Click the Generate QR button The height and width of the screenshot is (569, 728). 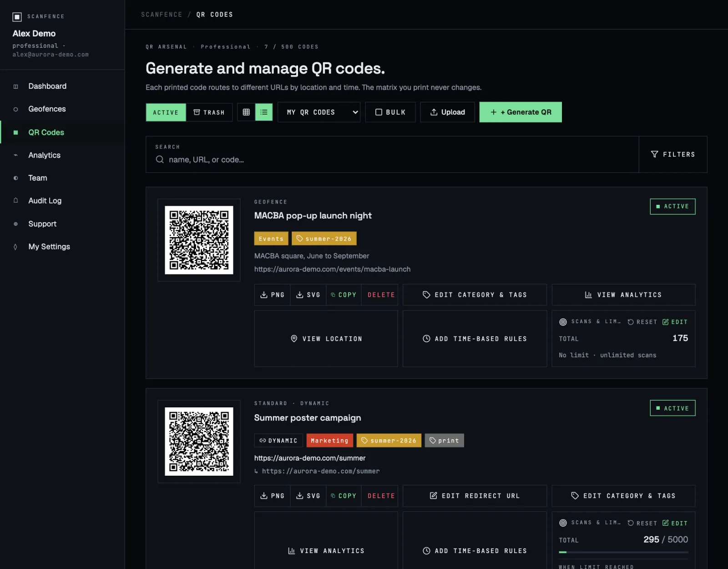521,112
